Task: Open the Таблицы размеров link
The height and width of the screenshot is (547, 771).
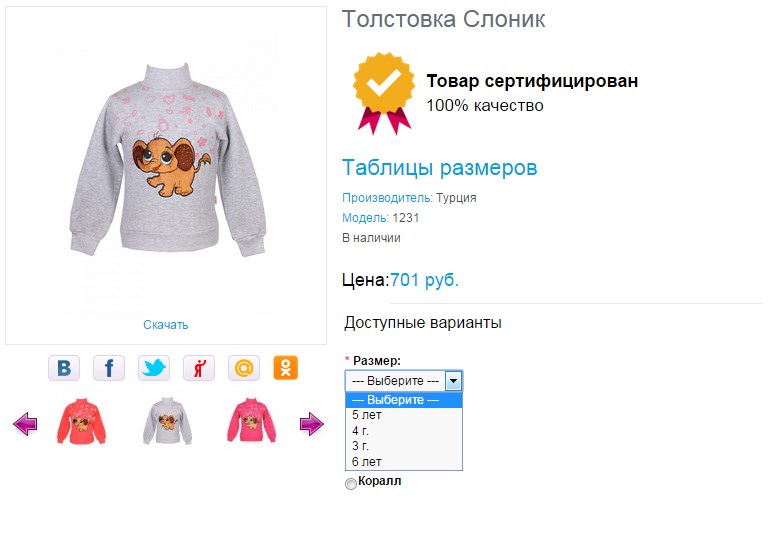Action: pyautogui.click(x=440, y=168)
